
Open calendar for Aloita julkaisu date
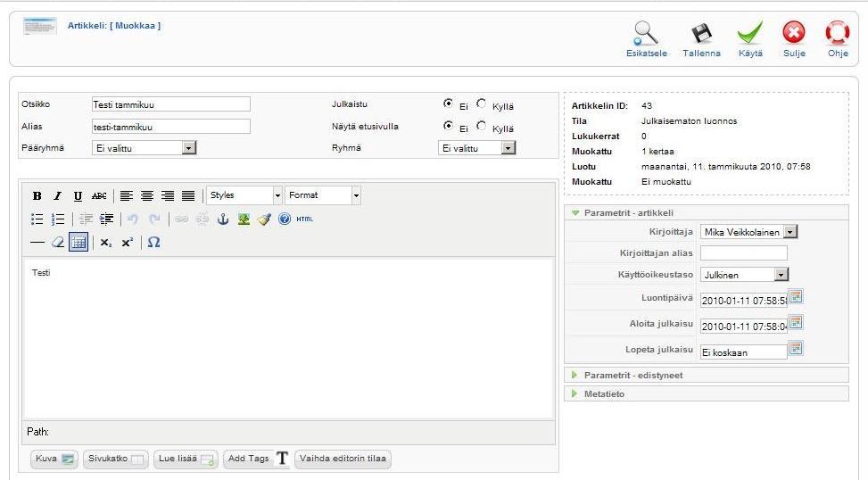796,322
